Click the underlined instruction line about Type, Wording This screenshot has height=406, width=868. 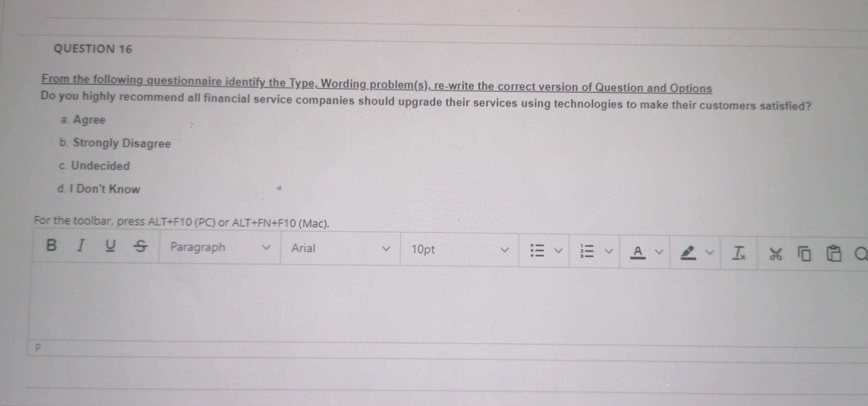pos(377,84)
